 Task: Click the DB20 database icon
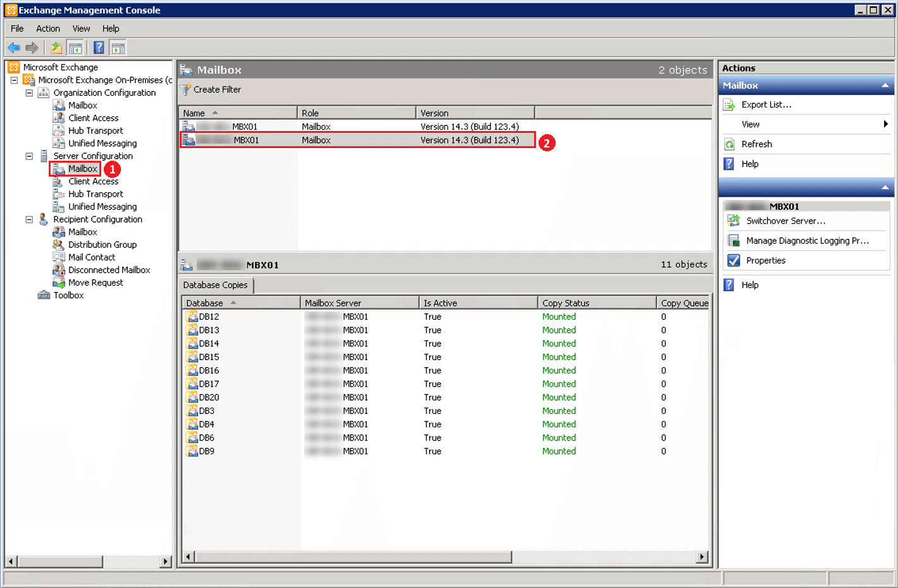(192, 397)
